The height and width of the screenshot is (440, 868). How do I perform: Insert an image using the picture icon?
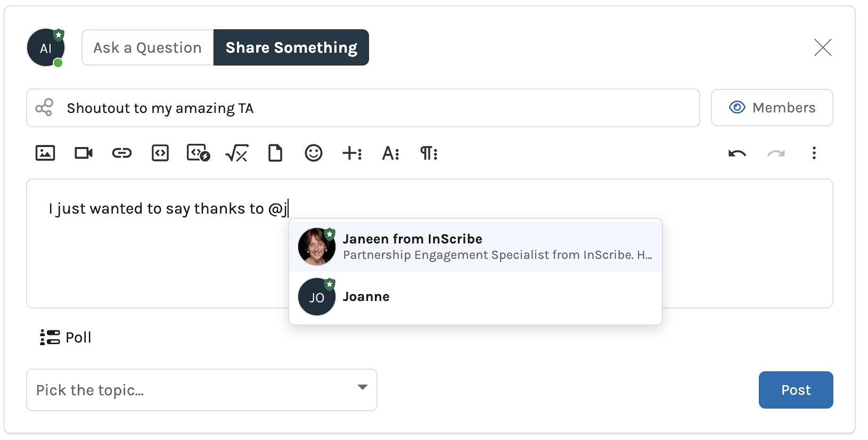[45, 153]
